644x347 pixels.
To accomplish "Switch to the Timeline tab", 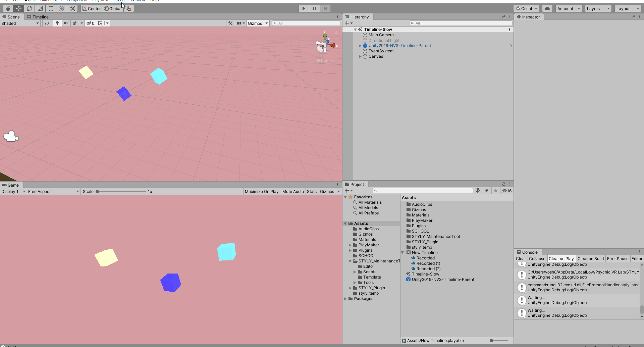I will point(38,17).
